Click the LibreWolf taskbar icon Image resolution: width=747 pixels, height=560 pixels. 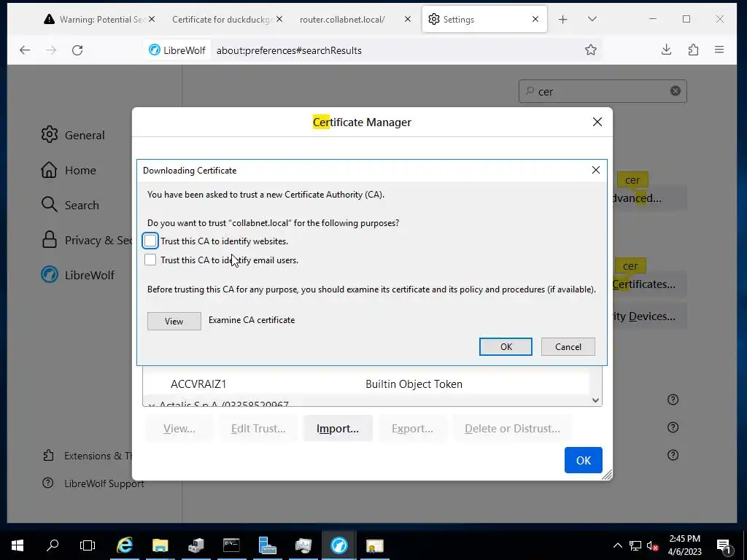pos(338,545)
